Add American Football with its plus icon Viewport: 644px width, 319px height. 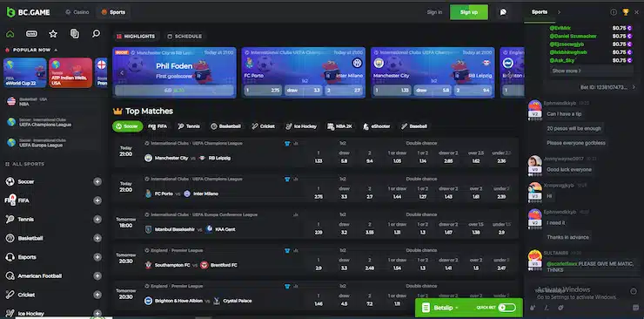pyautogui.click(x=97, y=275)
